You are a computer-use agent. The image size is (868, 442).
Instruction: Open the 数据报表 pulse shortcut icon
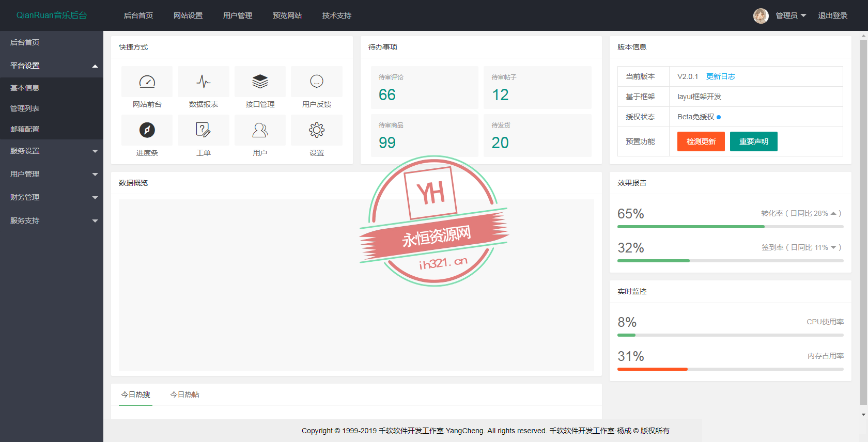point(204,82)
